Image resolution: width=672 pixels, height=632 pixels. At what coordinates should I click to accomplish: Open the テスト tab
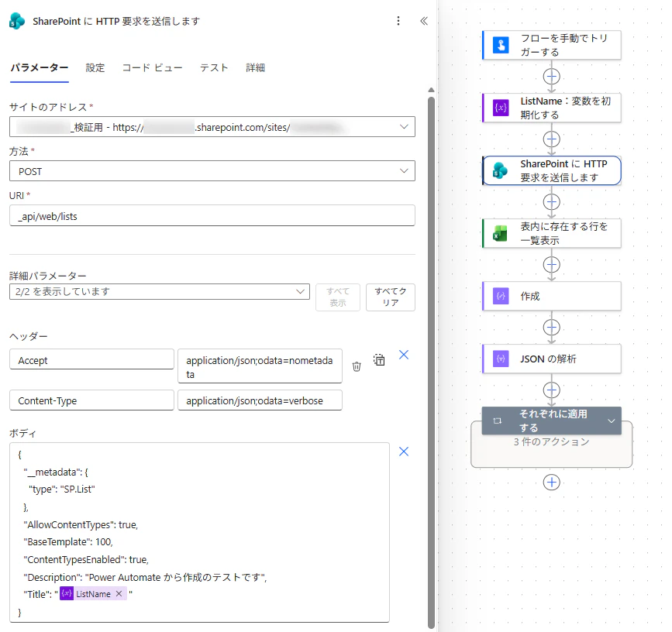(214, 67)
